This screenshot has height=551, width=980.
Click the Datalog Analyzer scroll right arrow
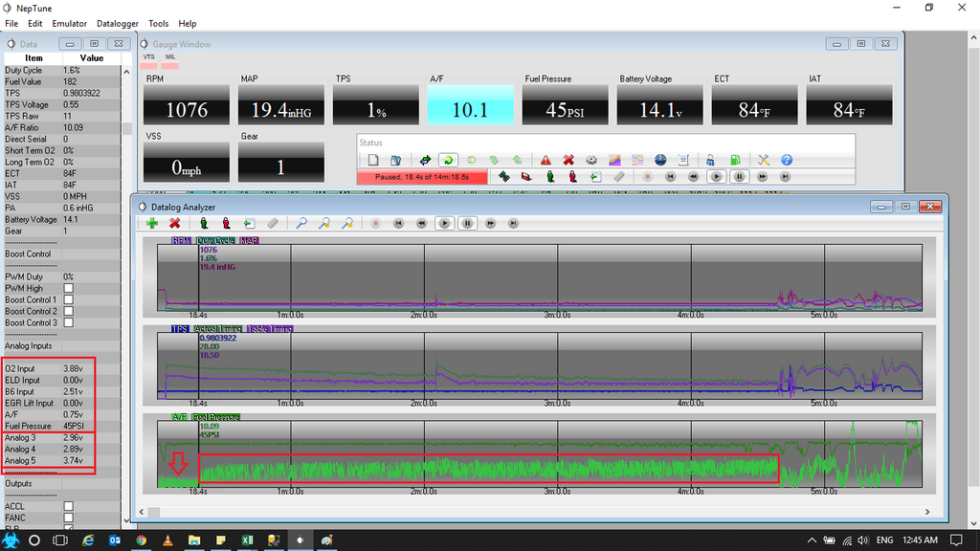click(927, 513)
